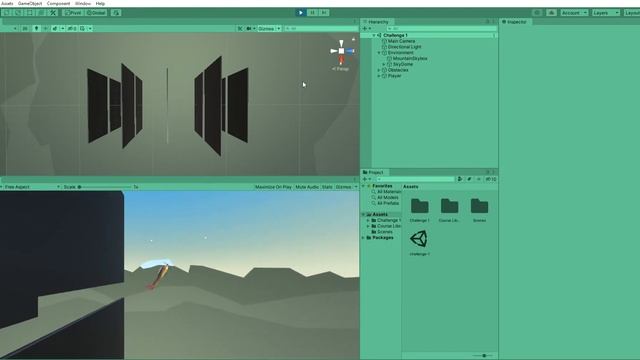
Task: Click the grid snapping icon in toolbar
Action: point(116,13)
